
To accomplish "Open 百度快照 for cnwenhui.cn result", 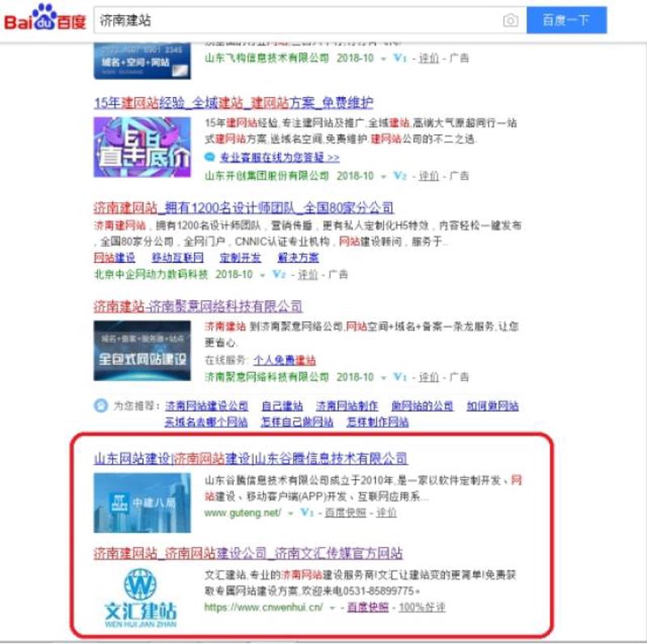I will (368, 608).
